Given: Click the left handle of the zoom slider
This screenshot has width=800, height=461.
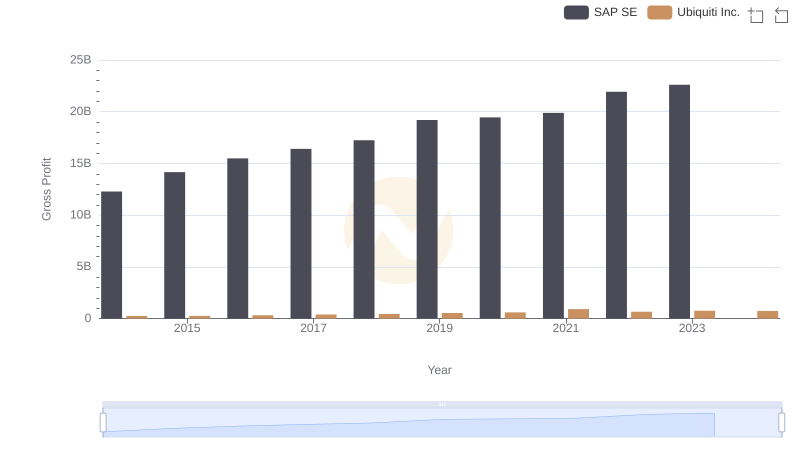Looking at the screenshot, I should [x=103, y=423].
